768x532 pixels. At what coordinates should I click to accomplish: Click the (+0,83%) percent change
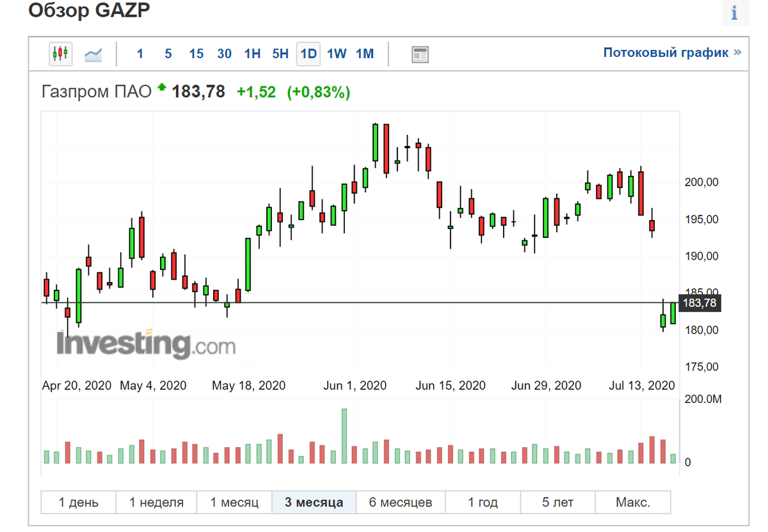319,92
